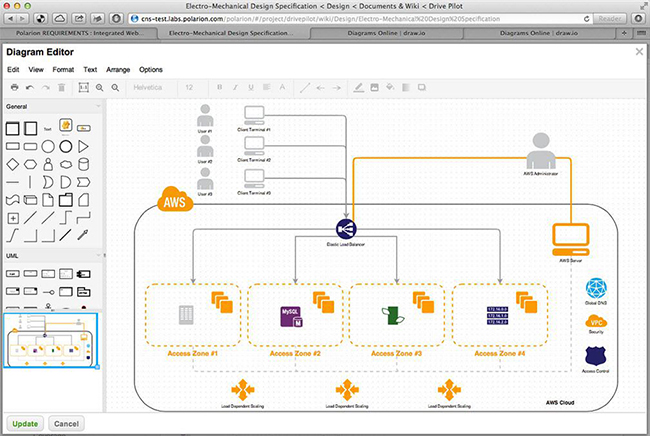Collapse the UML shapes section

coord(98,255)
